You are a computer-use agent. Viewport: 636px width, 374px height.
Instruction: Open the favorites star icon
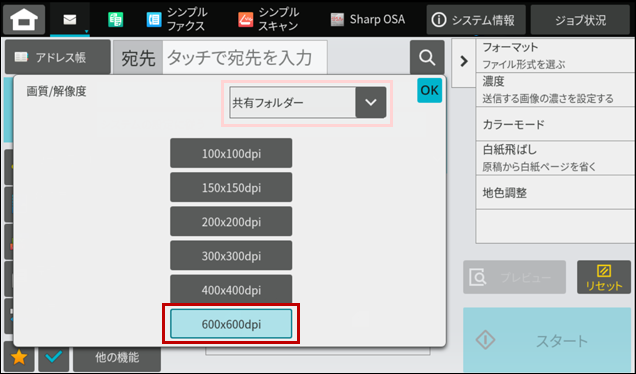pyautogui.click(x=19, y=357)
